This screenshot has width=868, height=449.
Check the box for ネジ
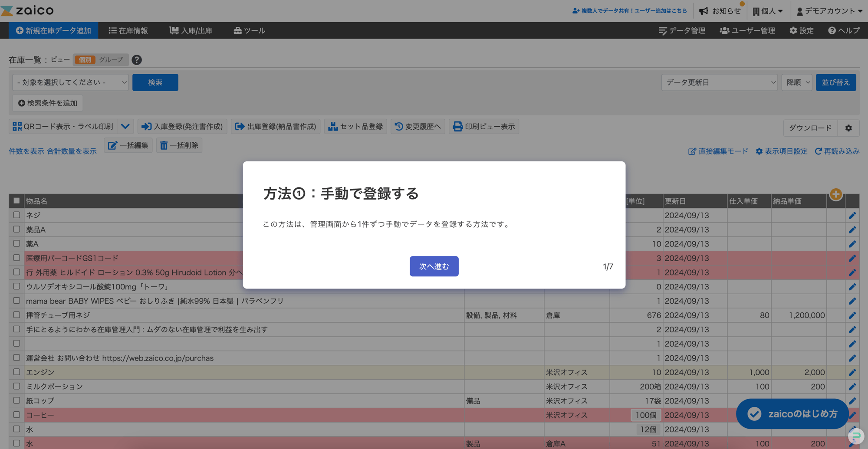coord(16,215)
